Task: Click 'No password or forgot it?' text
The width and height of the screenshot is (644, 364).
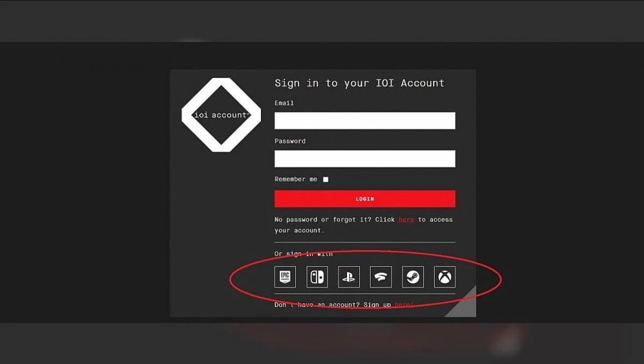Action: [x=323, y=219]
